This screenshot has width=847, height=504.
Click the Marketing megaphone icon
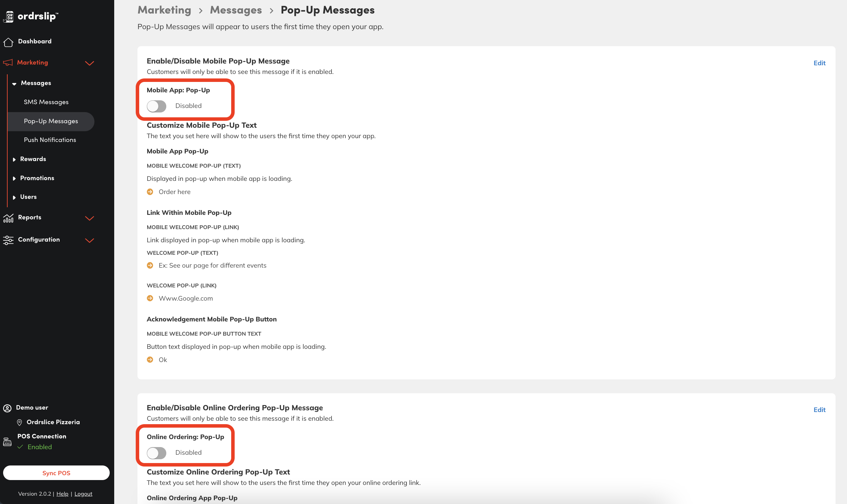[8, 63]
